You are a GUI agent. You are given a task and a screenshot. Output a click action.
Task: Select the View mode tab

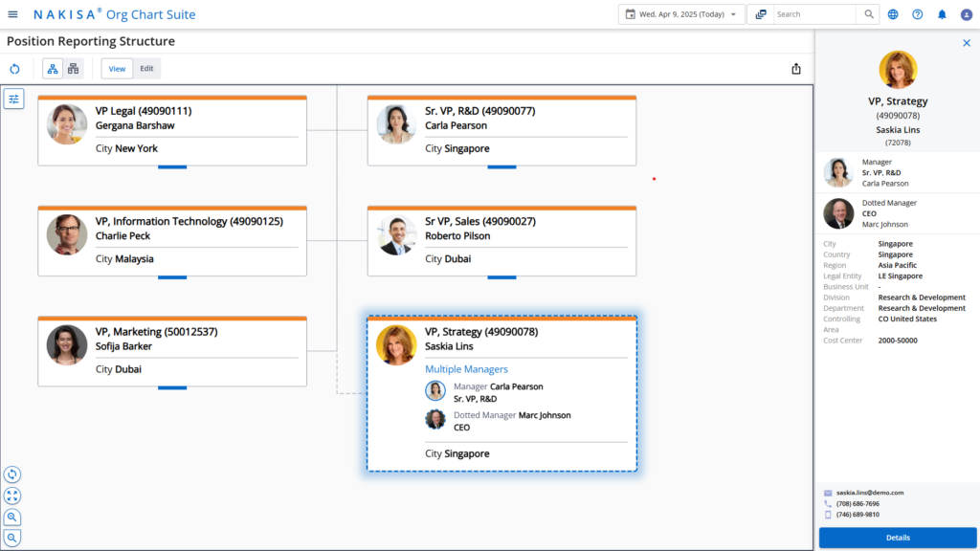[117, 68]
